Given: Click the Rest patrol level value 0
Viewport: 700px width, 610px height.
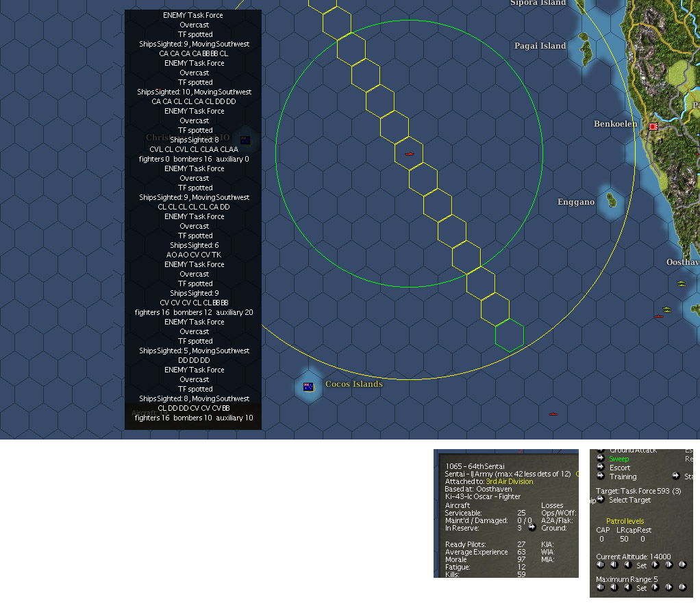Looking at the screenshot, I should pos(642,539).
